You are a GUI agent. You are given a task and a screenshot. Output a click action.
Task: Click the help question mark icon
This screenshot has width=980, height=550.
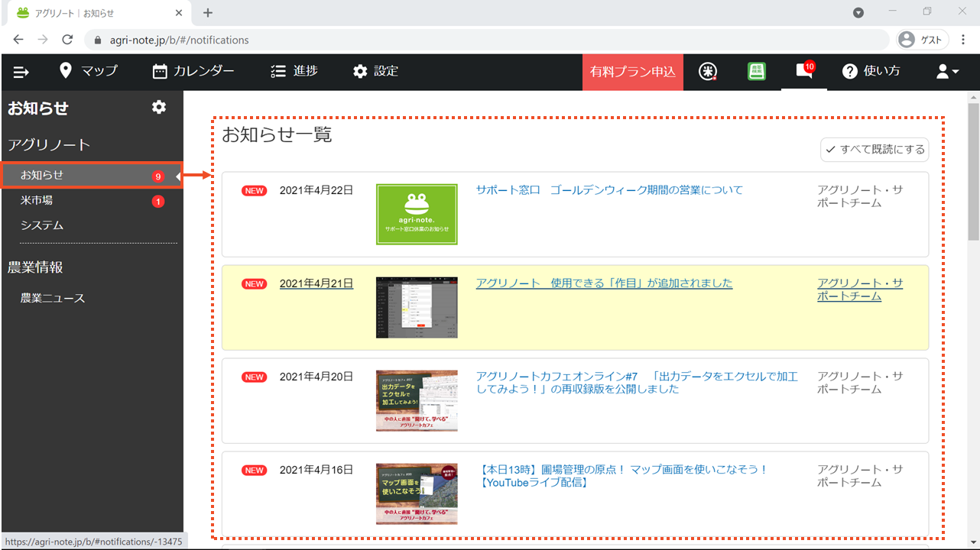[849, 71]
